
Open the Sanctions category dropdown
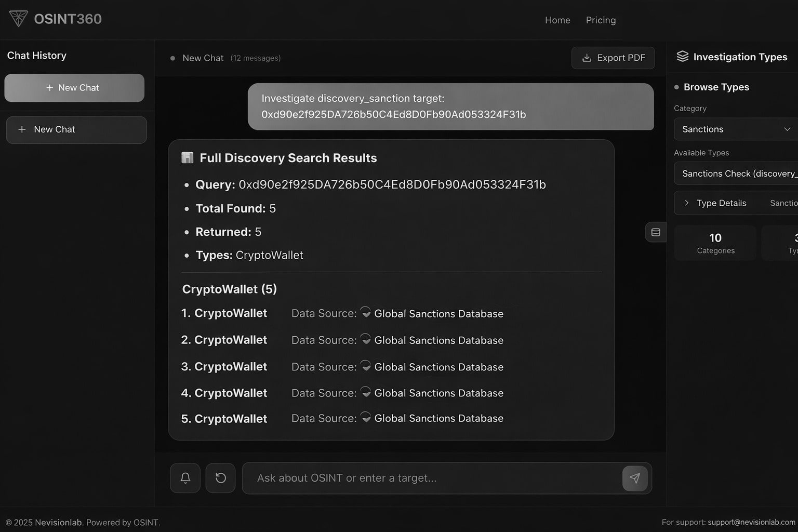[x=735, y=129]
